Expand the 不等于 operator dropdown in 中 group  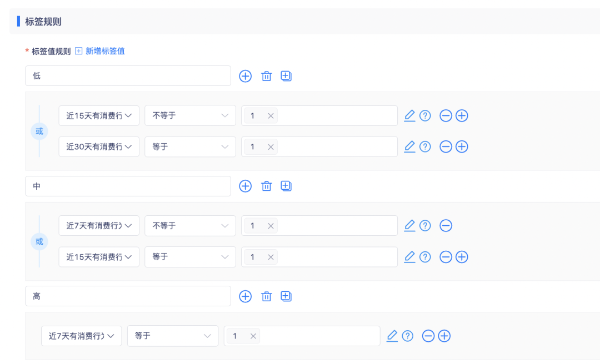pos(190,226)
